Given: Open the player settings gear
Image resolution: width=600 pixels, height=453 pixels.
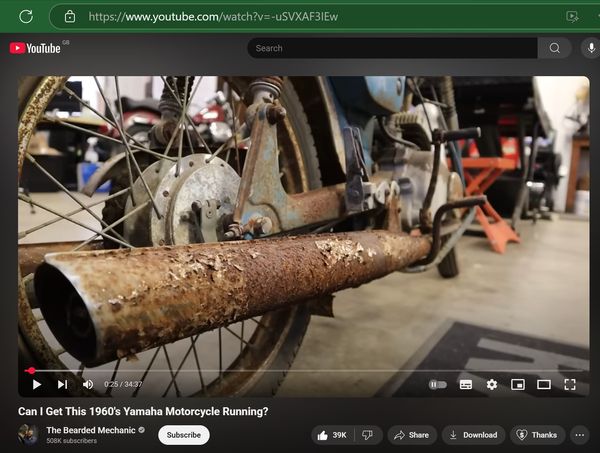Looking at the screenshot, I should point(492,385).
